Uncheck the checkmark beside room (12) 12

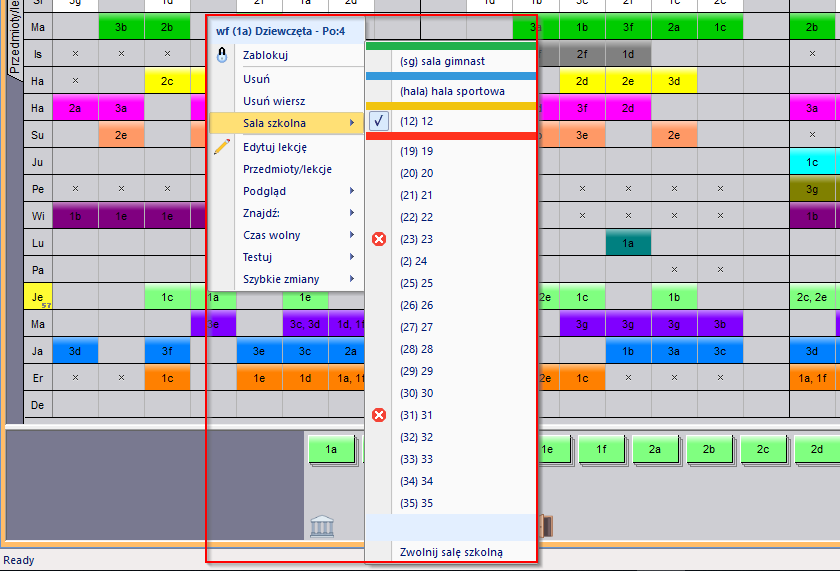coord(379,121)
